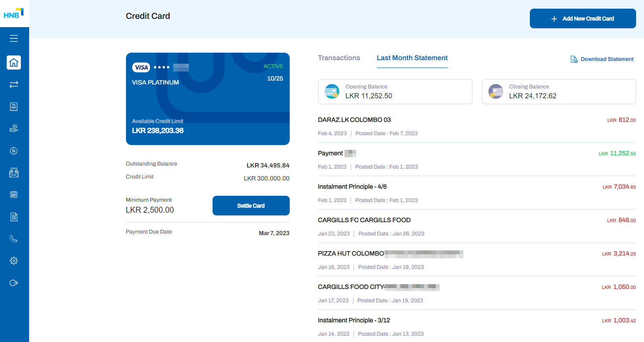Click the Posted Date : Jan 26, 2023 text
This screenshot has height=342, width=644.
tap(391, 234)
